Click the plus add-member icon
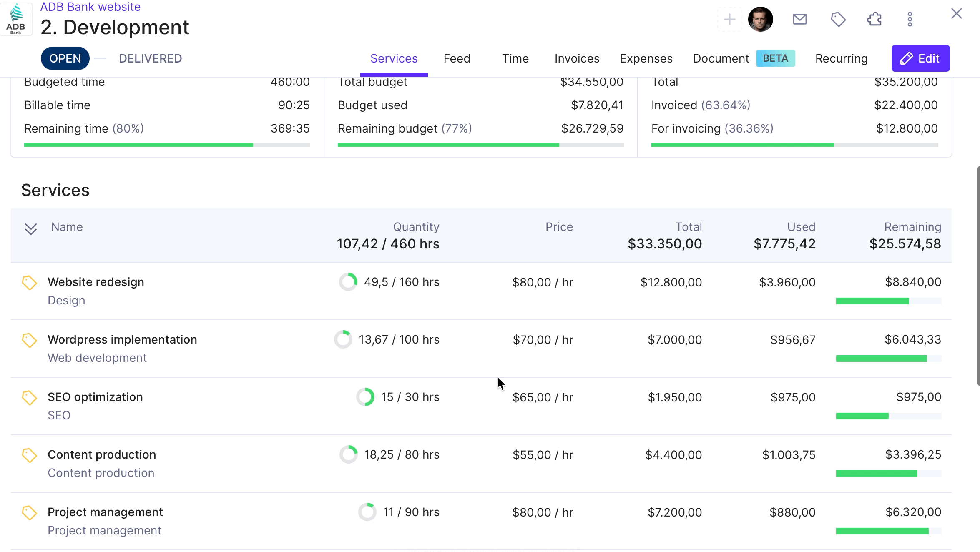 [729, 19]
